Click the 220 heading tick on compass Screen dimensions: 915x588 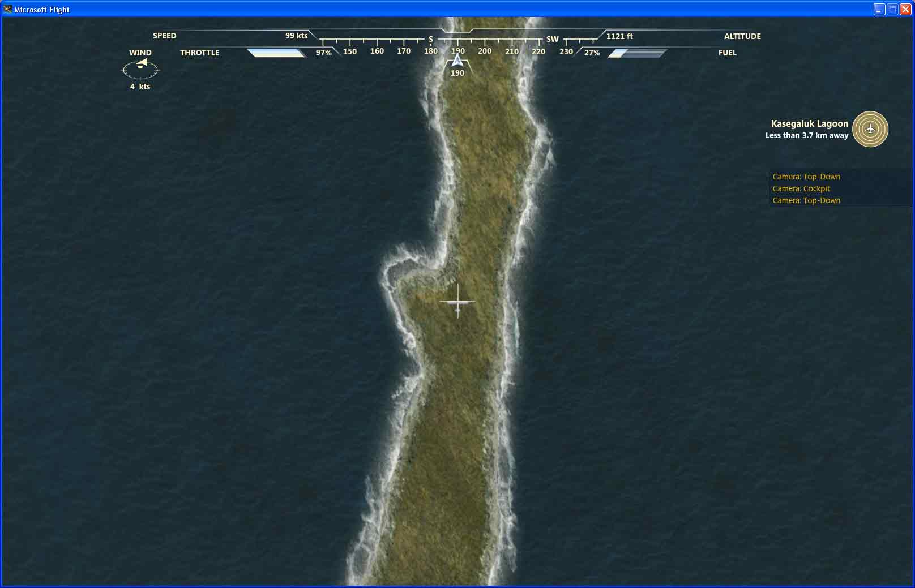(538, 51)
